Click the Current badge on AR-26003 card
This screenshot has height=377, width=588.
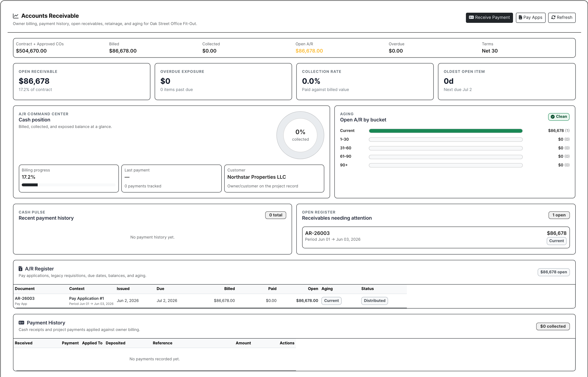(x=556, y=241)
